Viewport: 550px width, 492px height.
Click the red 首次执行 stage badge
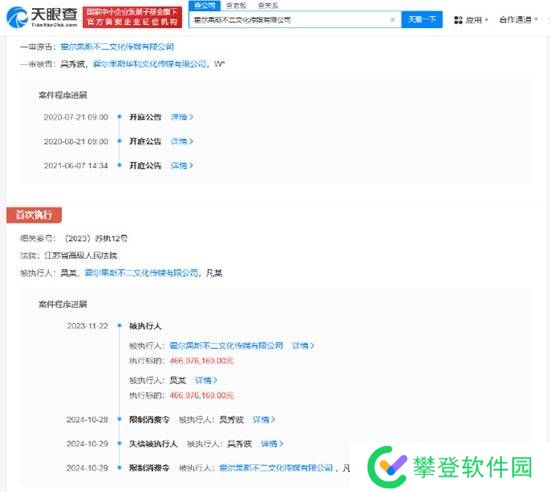[34, 215]
